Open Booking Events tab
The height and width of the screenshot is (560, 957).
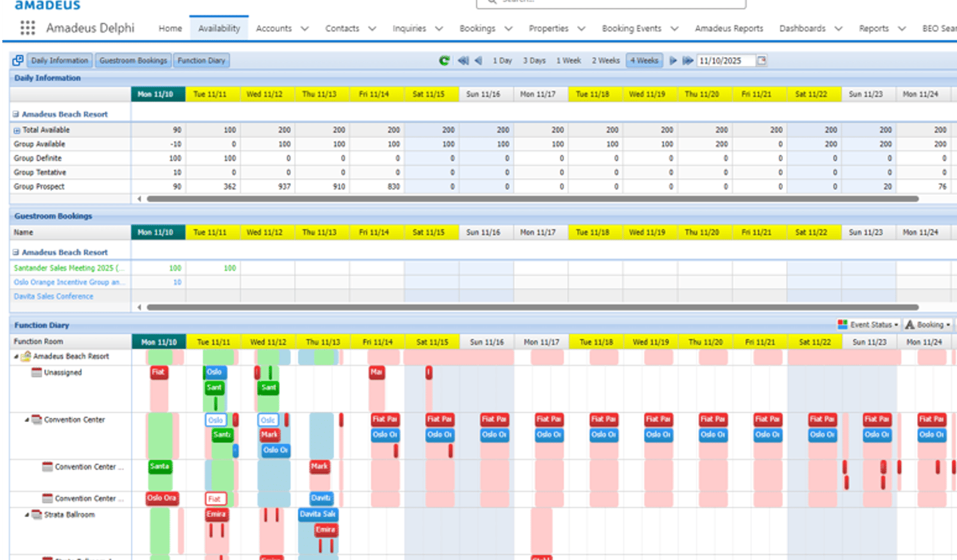pos(631,28)
